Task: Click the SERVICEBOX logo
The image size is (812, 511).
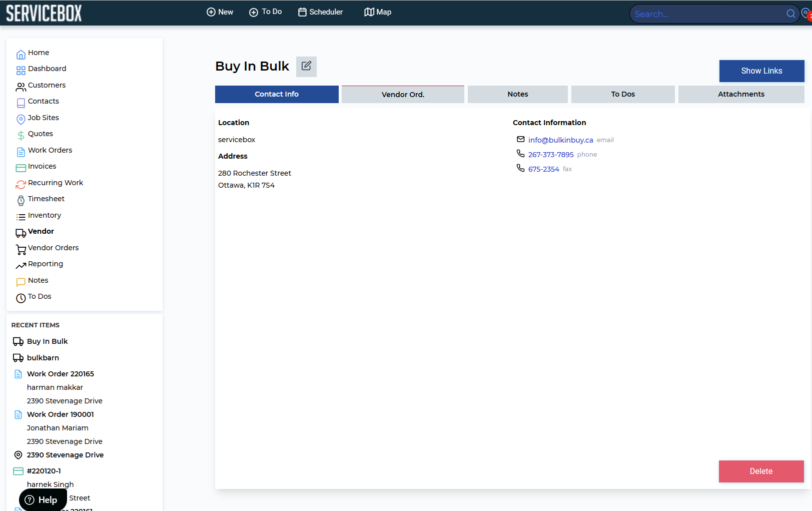Action: 44,13
